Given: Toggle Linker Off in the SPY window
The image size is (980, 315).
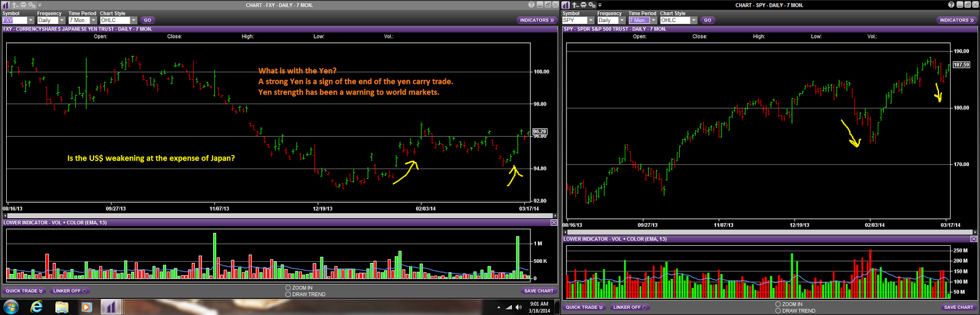Looking at the screenshot, I should (x=630, y=307).
